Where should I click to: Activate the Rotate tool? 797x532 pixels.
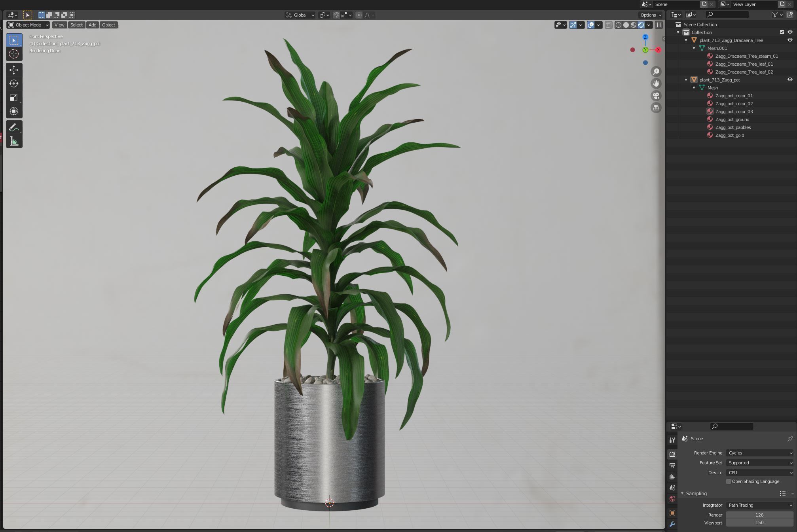point(14,83)
